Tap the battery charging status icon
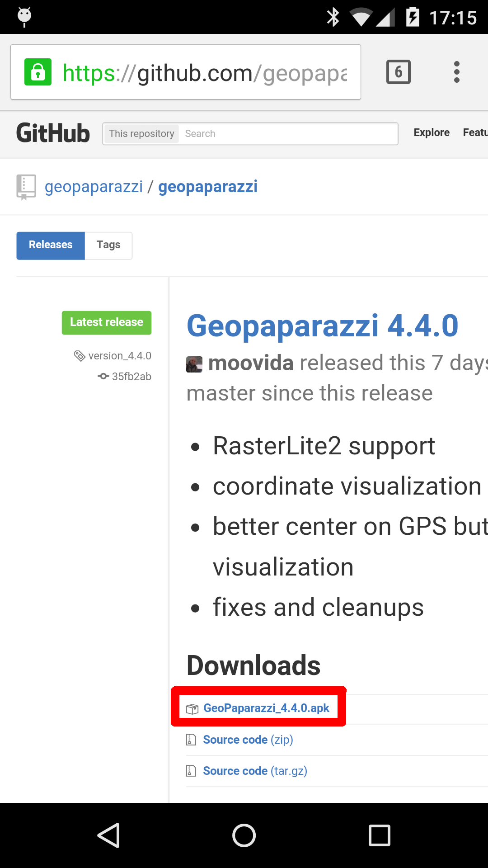 click(413, 17)
